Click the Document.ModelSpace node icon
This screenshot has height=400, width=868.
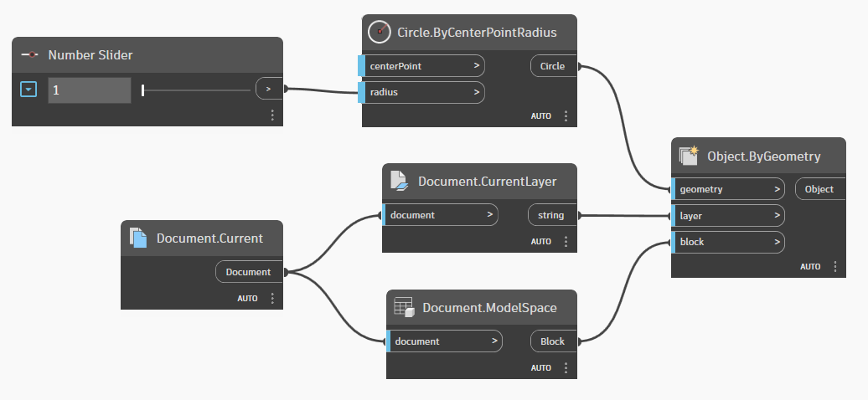tap(404, 308)
